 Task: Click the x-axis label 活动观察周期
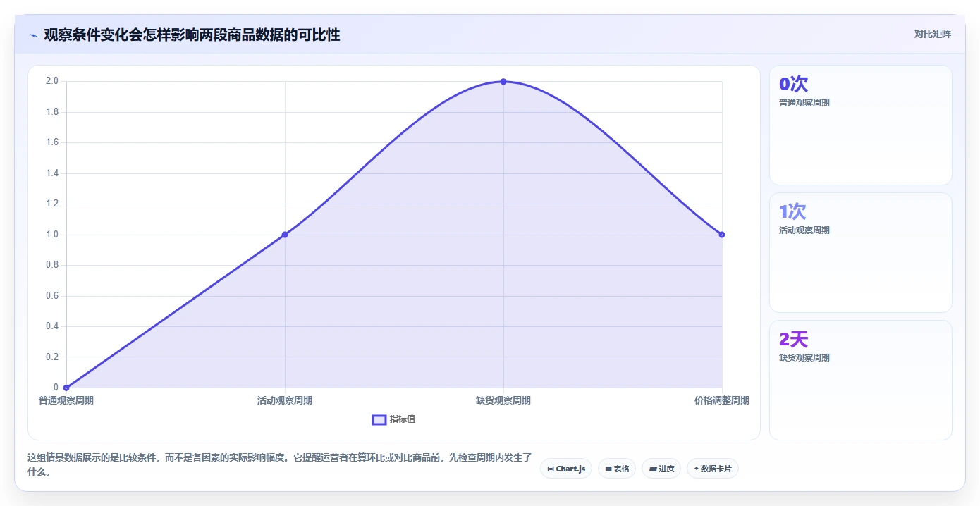click(285, 400)
